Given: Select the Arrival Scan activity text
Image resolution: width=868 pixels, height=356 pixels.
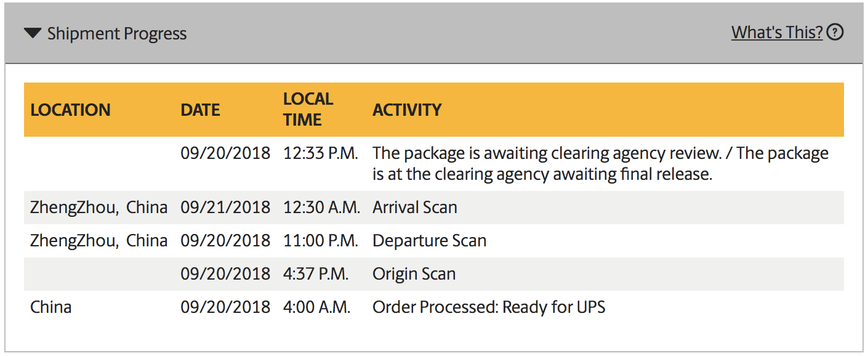Looking at the screenshot, I should point(415,208).
